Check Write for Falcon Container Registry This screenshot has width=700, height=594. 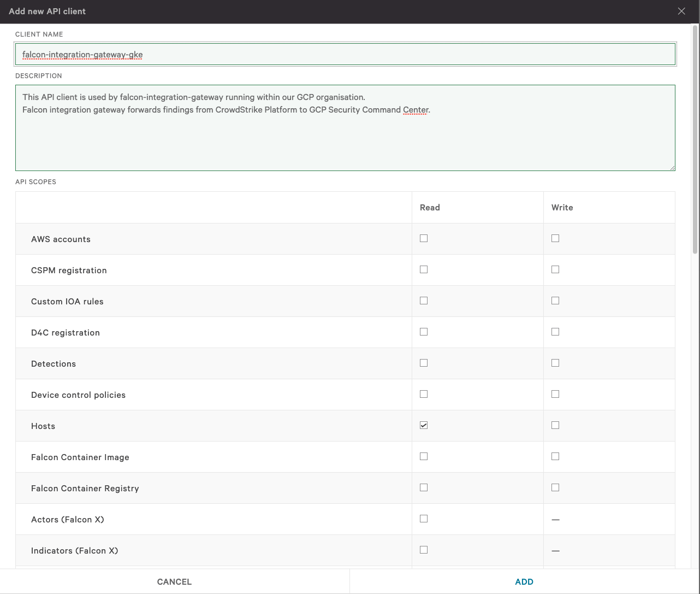click(x=555, y=487)
